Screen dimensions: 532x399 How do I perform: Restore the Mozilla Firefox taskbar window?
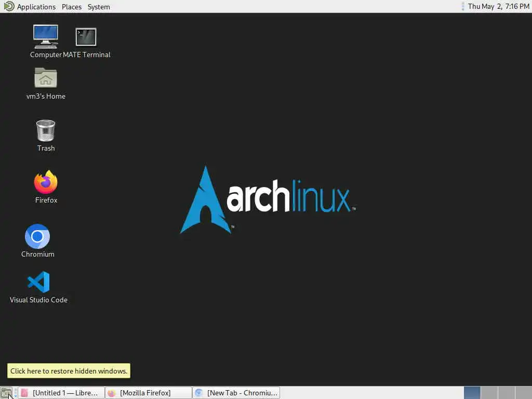149,393
